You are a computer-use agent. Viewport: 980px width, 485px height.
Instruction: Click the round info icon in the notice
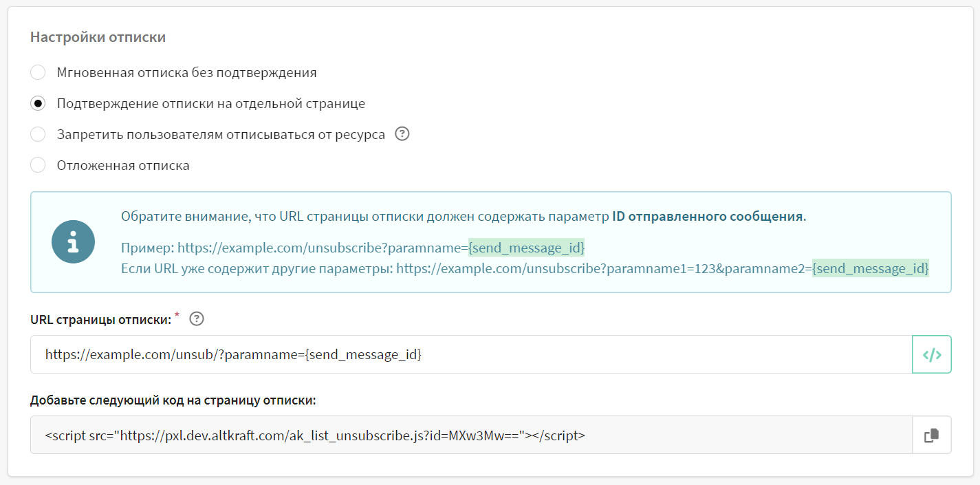(74, 242)
